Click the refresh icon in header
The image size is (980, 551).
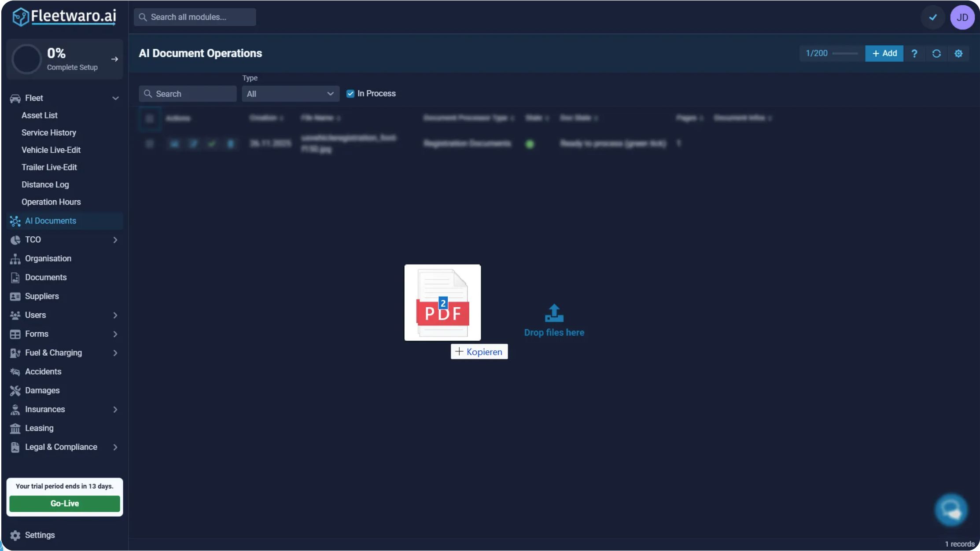pyautogui.click(x=936, y=53)
